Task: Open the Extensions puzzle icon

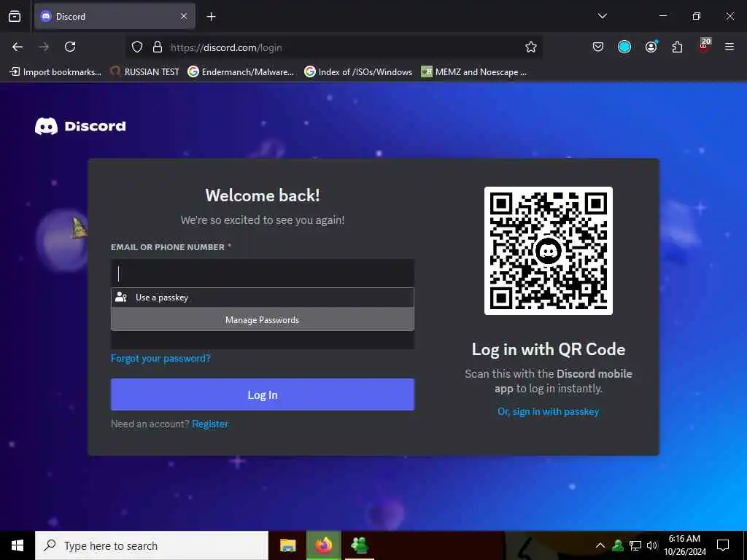Action: coord(677,47)
